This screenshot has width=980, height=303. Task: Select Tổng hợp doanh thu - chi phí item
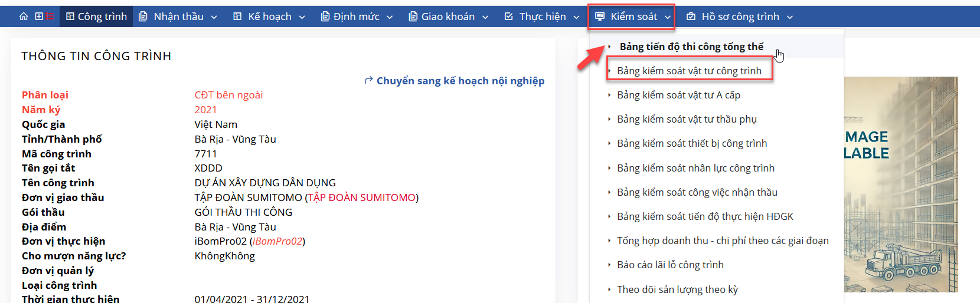(723, 241)
